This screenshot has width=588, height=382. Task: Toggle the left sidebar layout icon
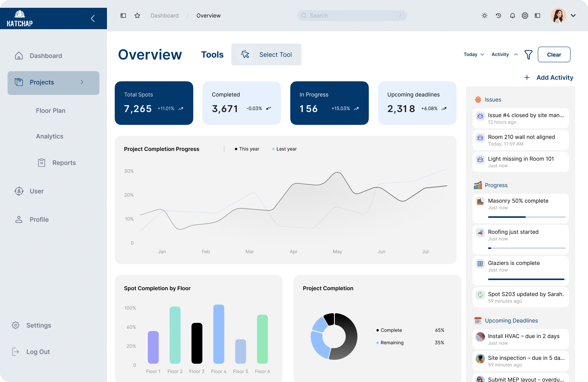tap(123, 16)
